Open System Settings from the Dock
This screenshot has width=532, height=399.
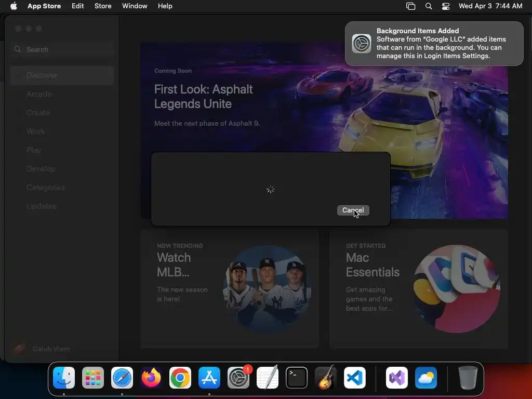[238, 378]
